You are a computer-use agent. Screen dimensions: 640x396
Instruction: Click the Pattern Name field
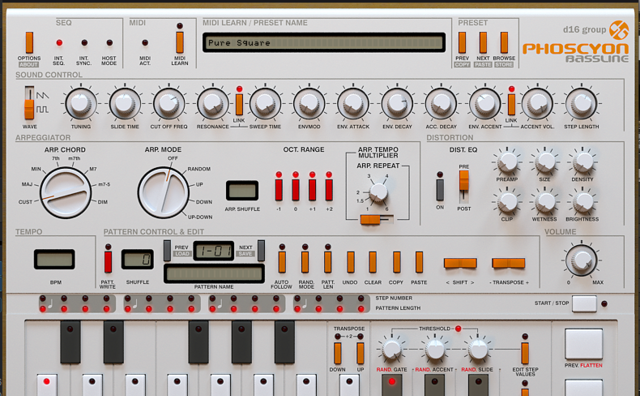[214, 274]
